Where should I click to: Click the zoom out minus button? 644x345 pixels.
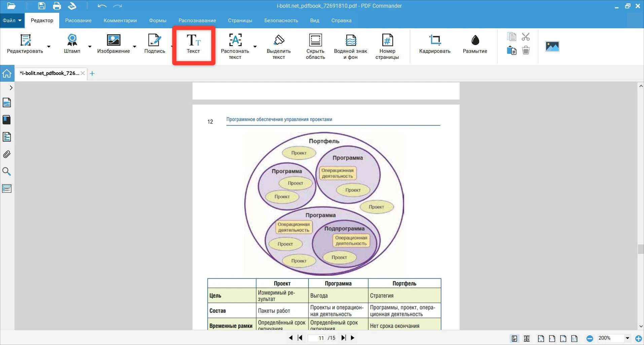[589, 338]
